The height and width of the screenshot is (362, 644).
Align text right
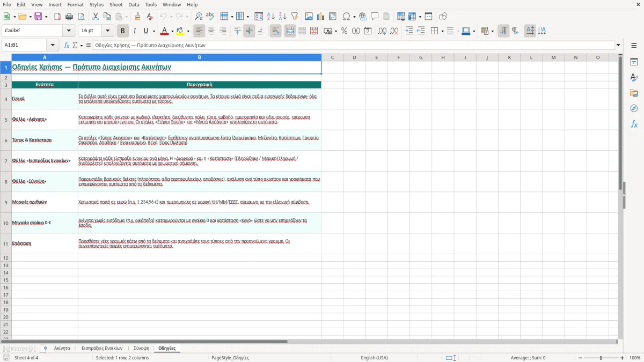point(223,31)
